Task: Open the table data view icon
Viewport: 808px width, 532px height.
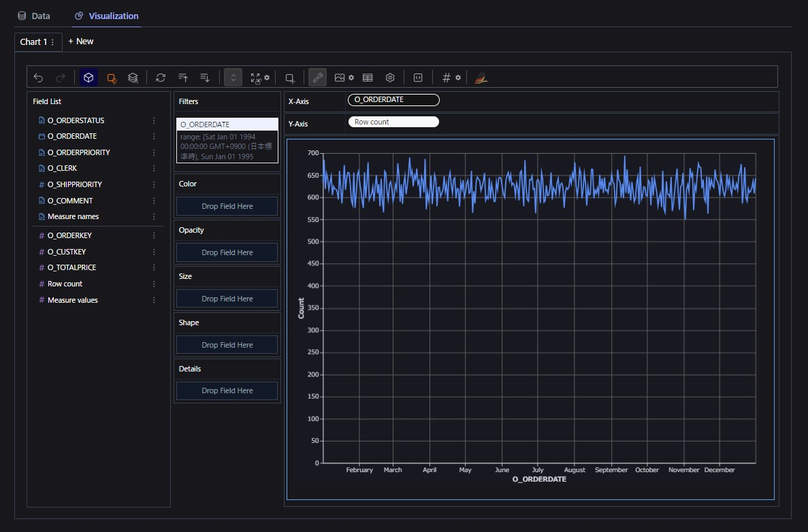Action: click(x=368, y=78)
